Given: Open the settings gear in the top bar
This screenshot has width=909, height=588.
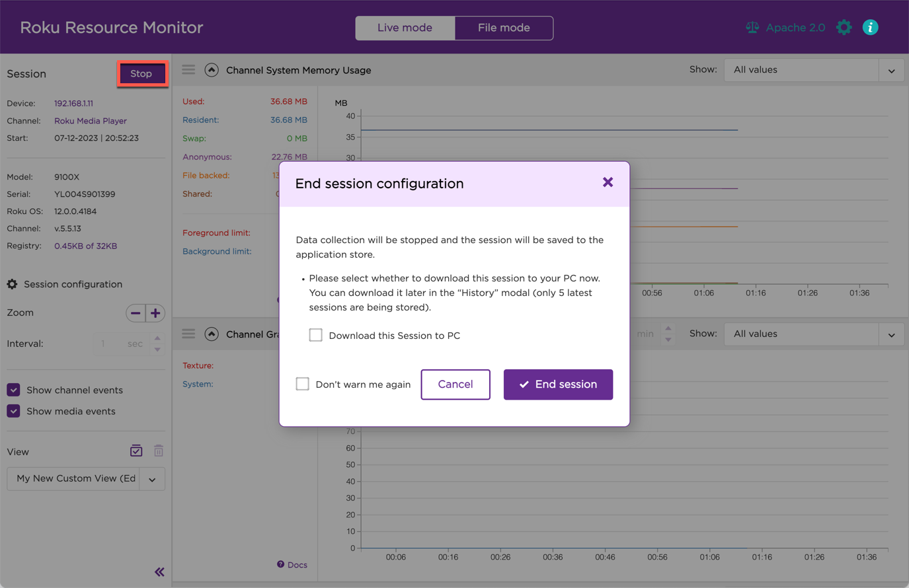Looking at the screenshot, I should 844,27.
